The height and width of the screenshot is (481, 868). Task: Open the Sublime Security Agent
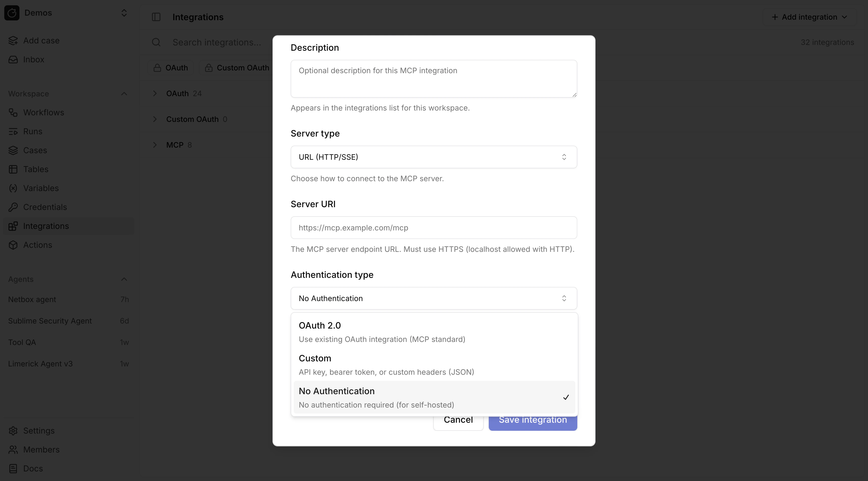pyautogui.click(x=49, y=320)
